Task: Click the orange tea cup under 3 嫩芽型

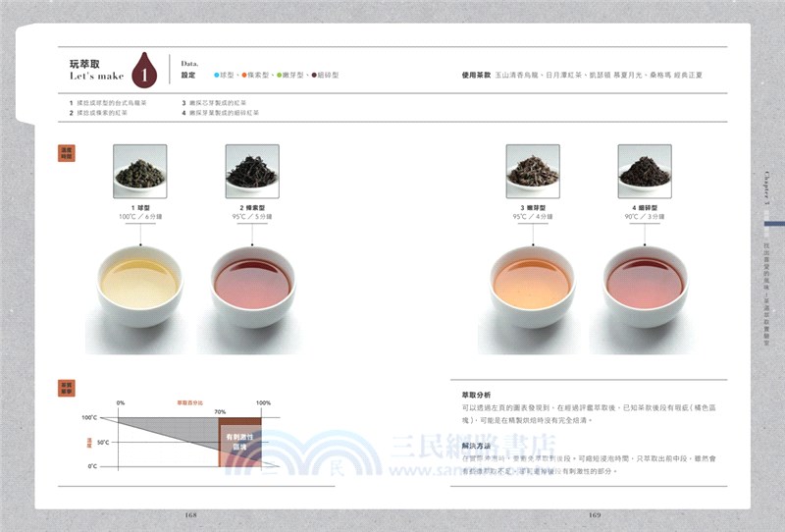Action: click(532, 287)
